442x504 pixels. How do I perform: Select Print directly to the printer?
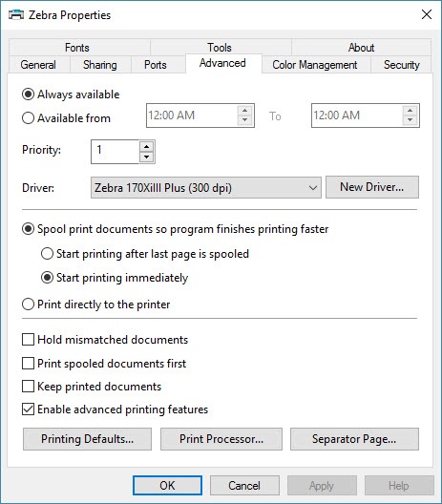(x=28, y=304)
